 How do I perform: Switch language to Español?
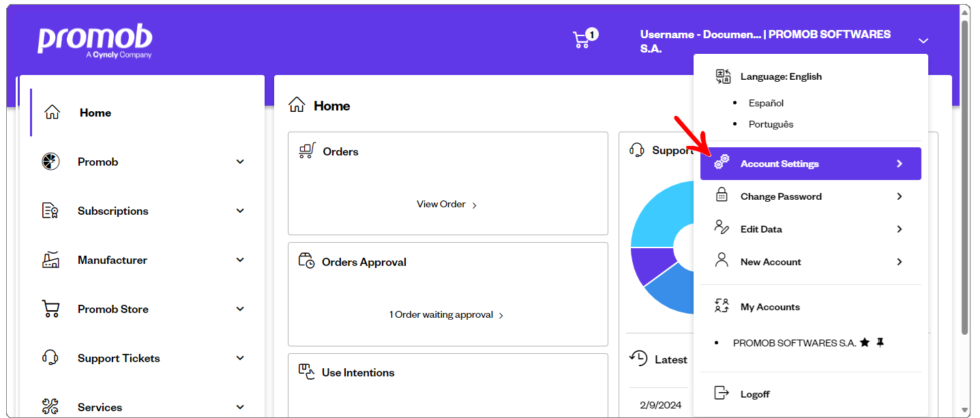click(766, 103)
